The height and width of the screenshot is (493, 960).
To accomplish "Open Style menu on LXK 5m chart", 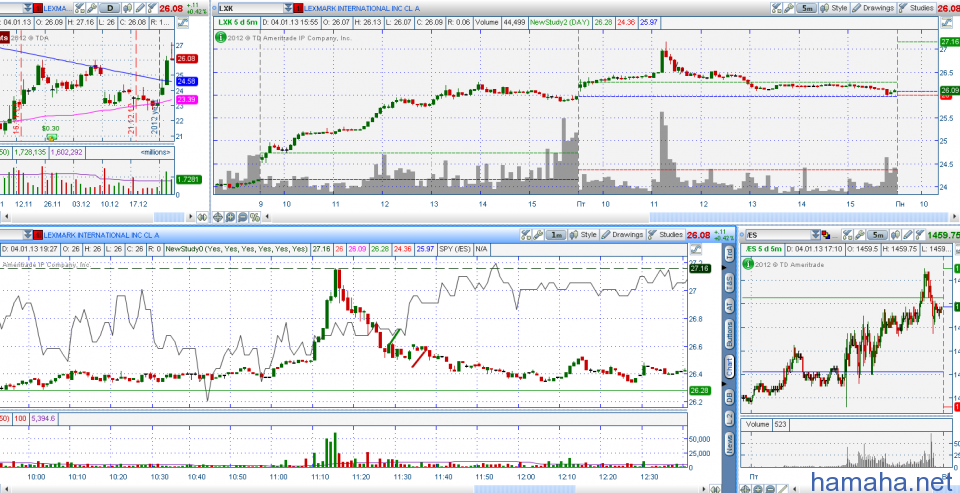I will coord(833,8).
